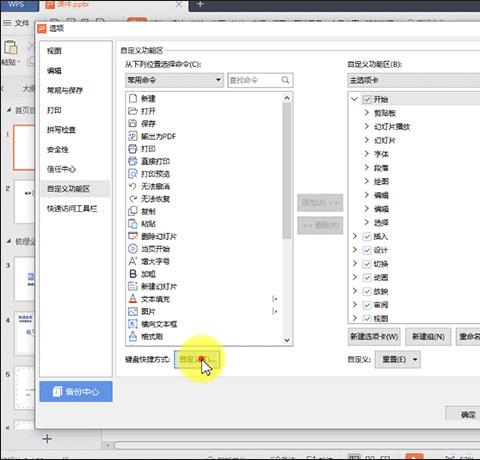
Task: Select the 打印 printer icon command
Action: tap(133, 149)
